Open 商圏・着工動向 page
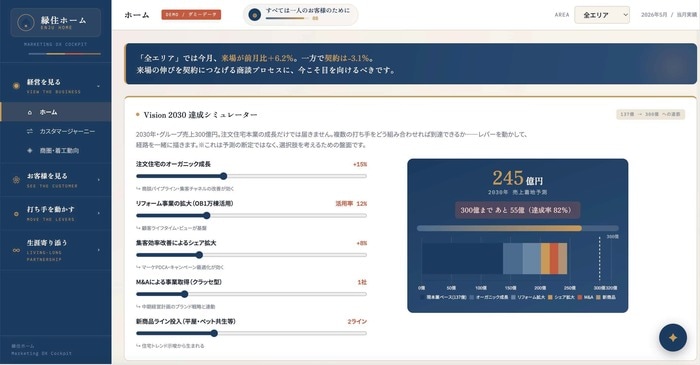The width and height of the screenshot is (700, 365). coord(56,151)
